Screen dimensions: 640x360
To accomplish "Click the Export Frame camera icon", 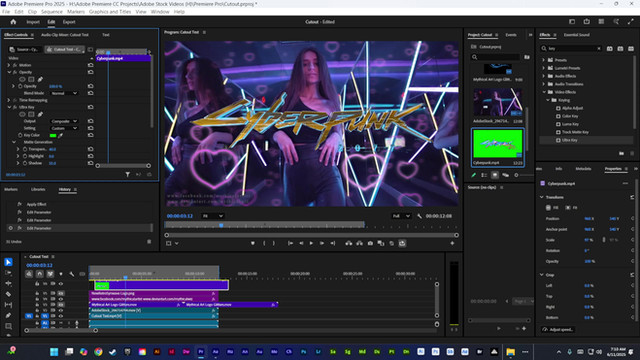I will tap(370, 243).
